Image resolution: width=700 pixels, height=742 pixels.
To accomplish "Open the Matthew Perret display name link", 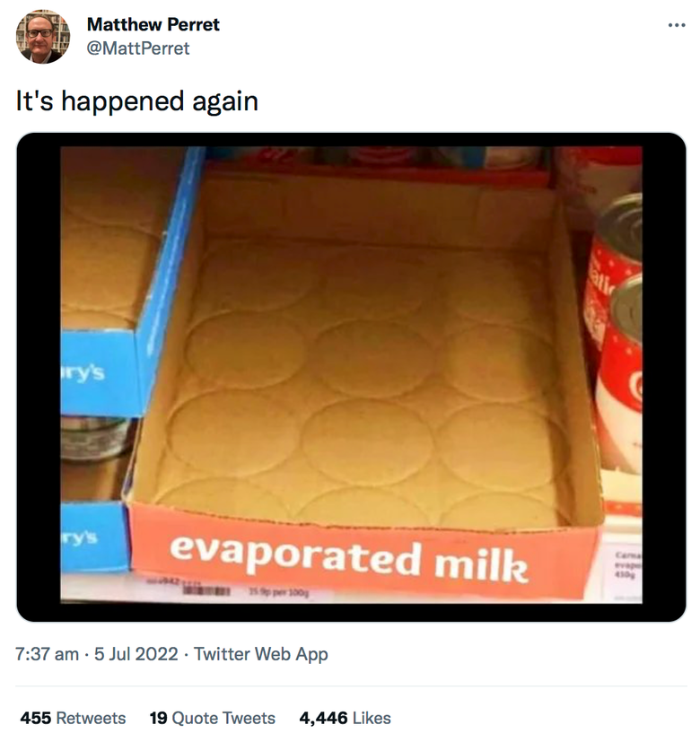I will coord(153,24).
